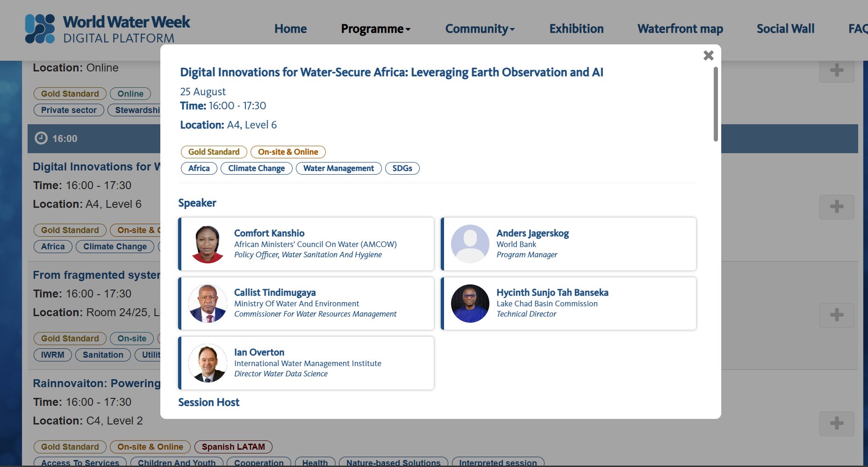
Task: Select the Sanitation tag
Action: (103, 355)
